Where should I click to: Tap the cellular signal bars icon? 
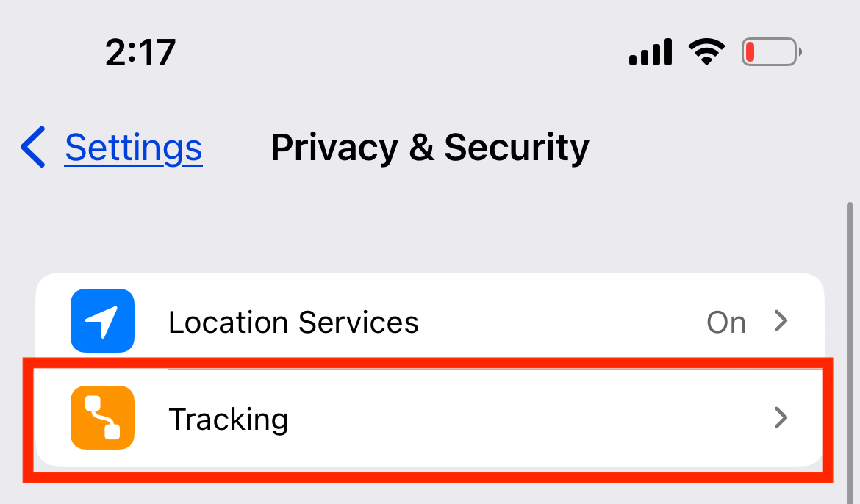click(651, 53)
